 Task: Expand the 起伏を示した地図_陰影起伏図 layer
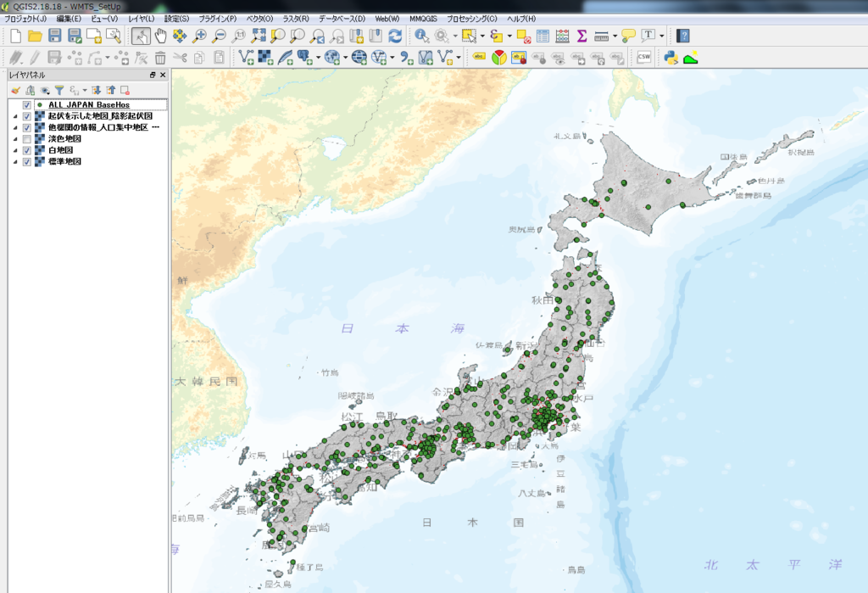point(15,116)
